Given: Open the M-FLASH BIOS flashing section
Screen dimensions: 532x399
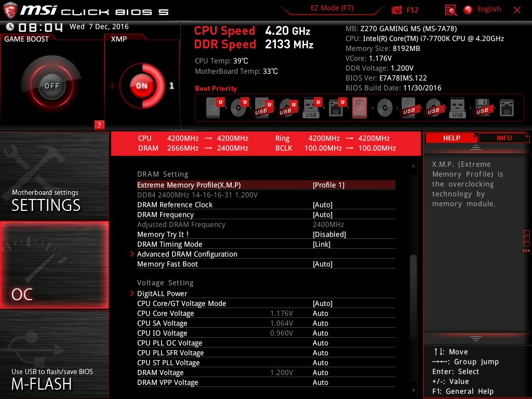Looking at the screenshot, I should (54, 354).
